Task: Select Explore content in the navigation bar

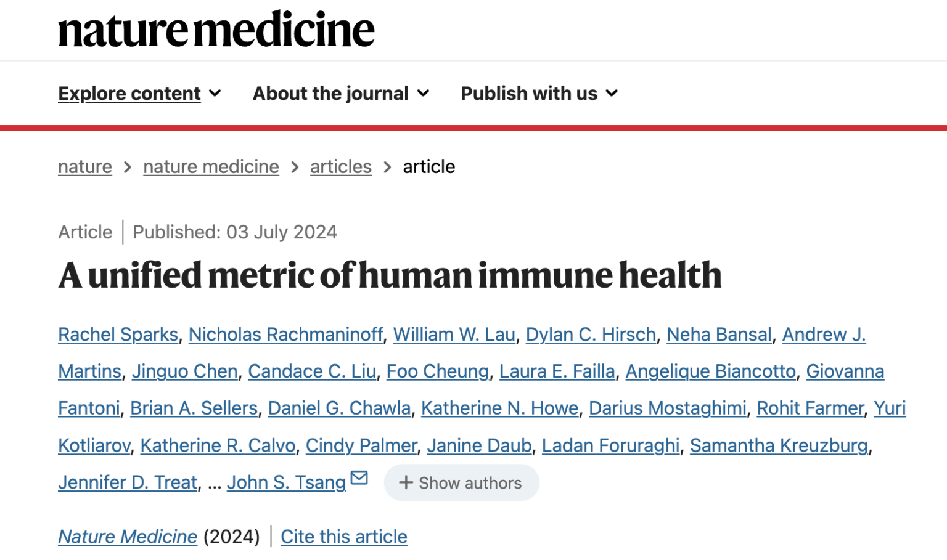Action: click(x=129, y=93)
